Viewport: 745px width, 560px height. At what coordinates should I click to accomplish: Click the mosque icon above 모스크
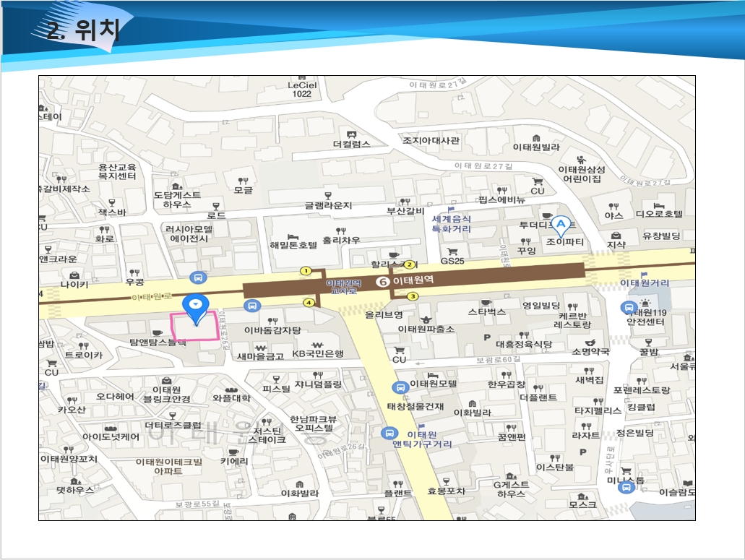pos(582,496)
